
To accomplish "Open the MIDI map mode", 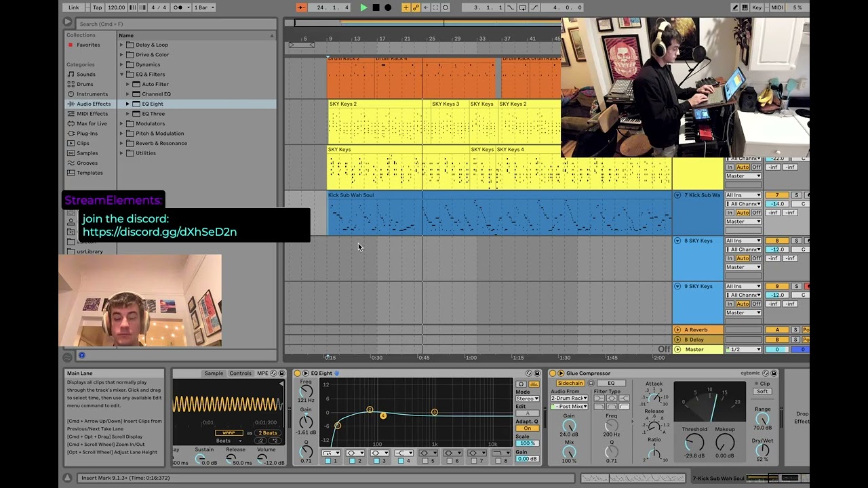I will (x=777, y=7).
